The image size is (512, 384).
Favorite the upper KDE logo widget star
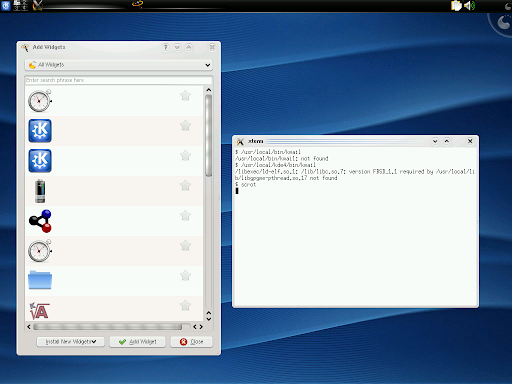click(185, 126)
